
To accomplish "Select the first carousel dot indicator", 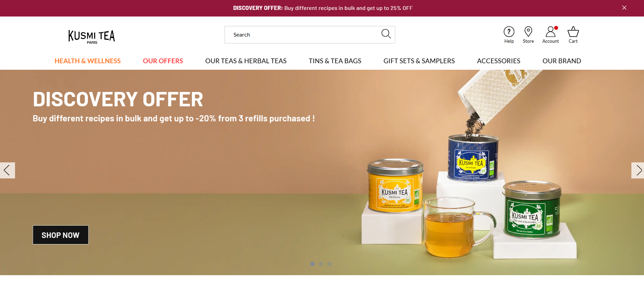I will click(x=312, y=264).
